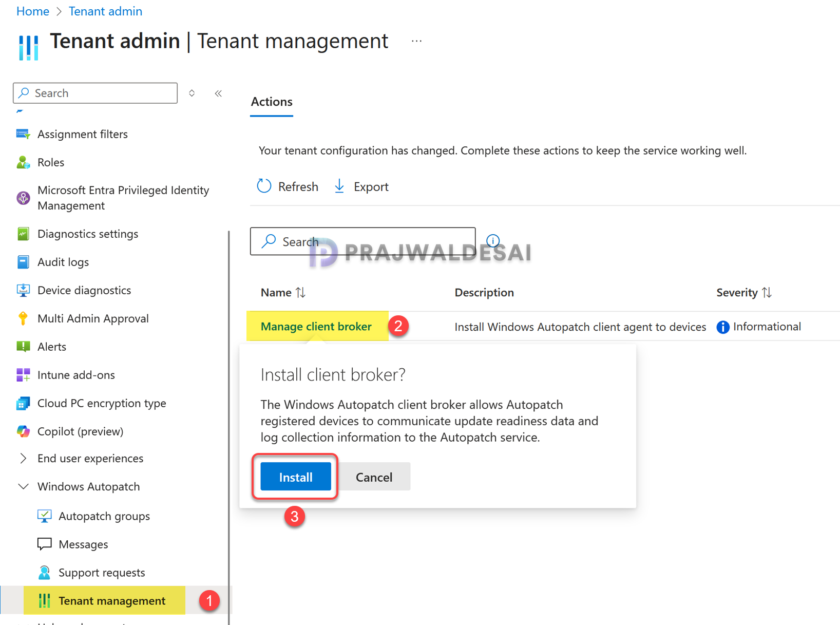Open Diagnostics settings menu item
The image size is (840, 625).
(88, 234)
